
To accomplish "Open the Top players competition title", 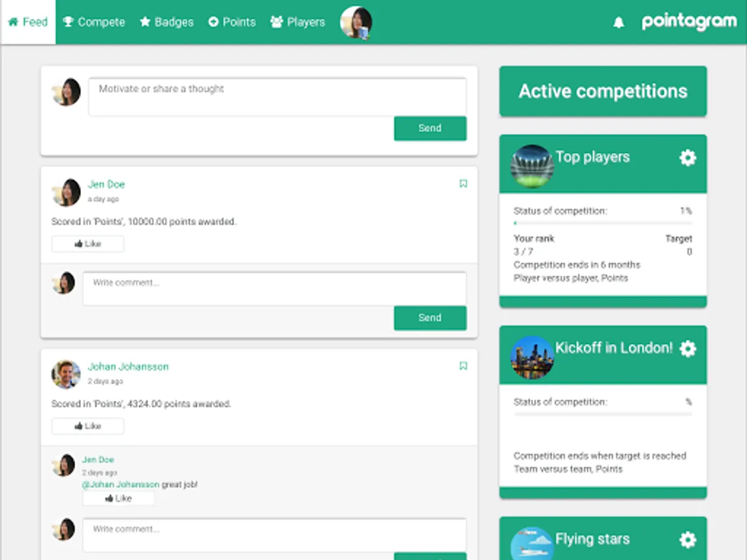I will (593, 157).
